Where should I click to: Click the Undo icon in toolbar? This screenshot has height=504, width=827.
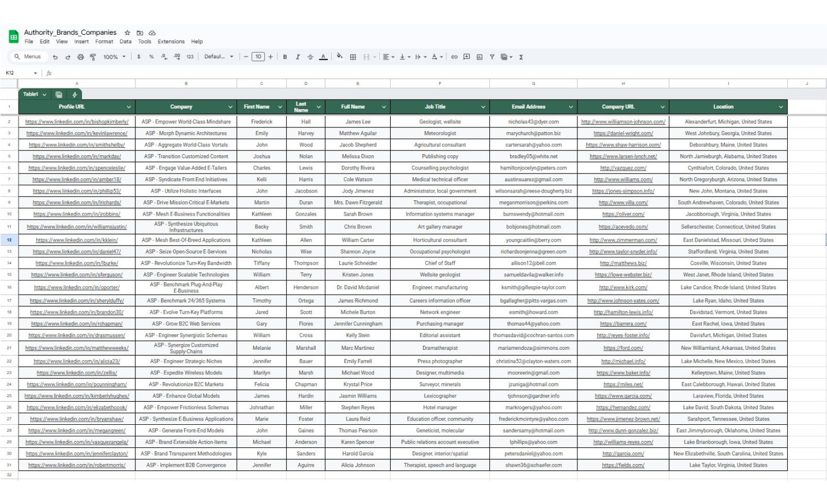55,57
